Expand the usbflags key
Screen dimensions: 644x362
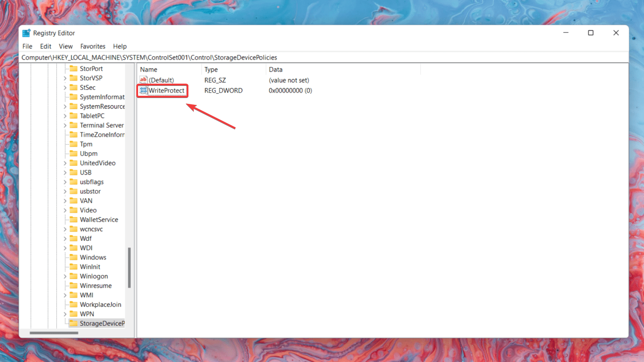[x=65, y=182]
